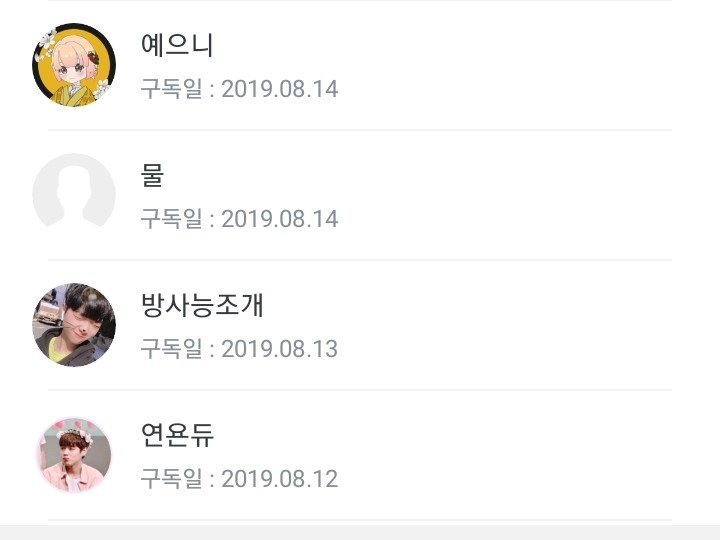Click the 2019.08.13 subscription date
This screenshot has height=540, width=720.
(x=279, y=349)
